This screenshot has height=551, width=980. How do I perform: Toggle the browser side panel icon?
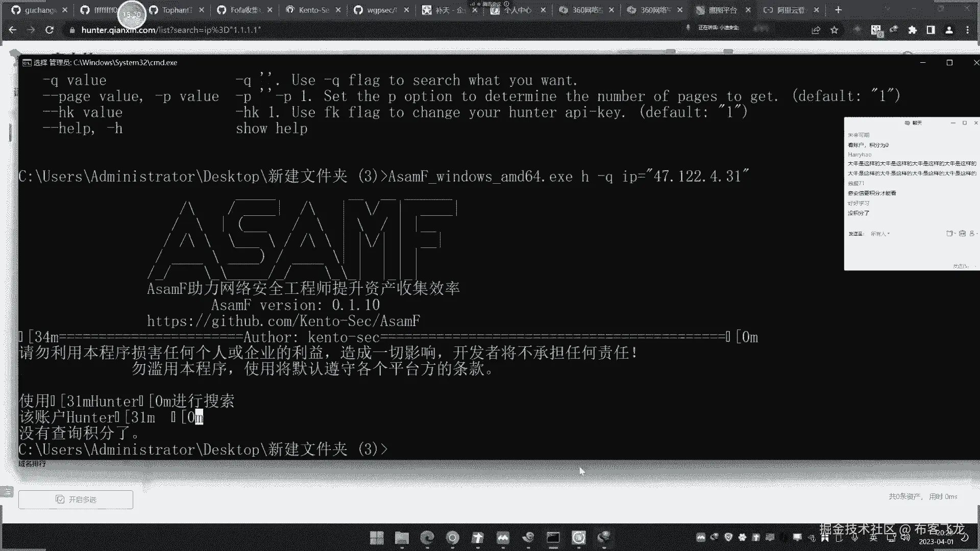click(930, 30)
